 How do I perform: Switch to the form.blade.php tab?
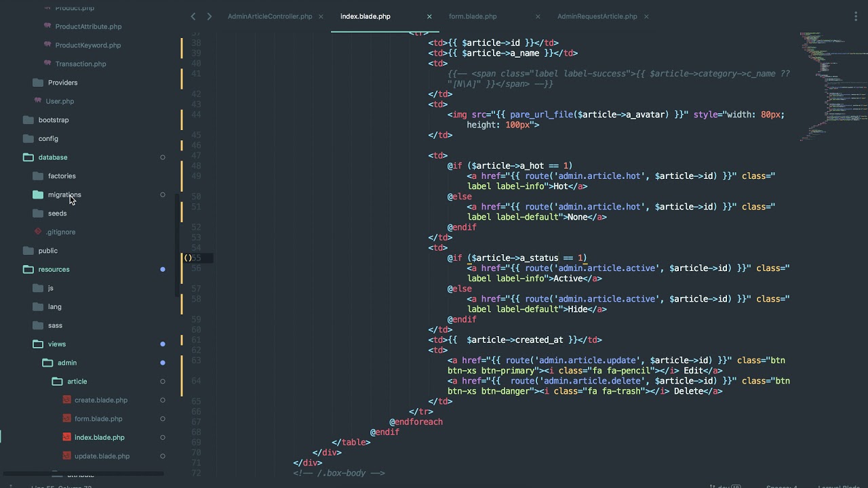pos(473,16)
